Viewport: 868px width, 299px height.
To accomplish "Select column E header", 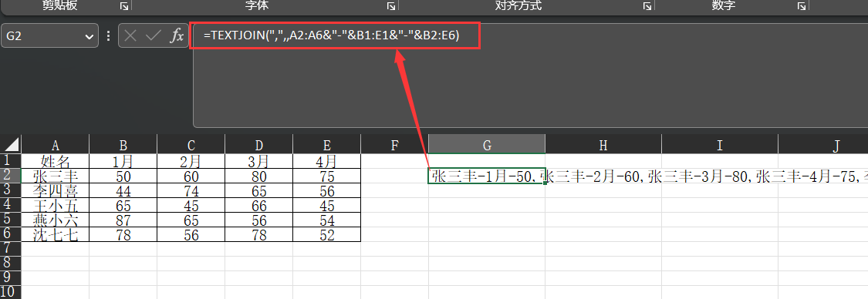I will point(326,145).
